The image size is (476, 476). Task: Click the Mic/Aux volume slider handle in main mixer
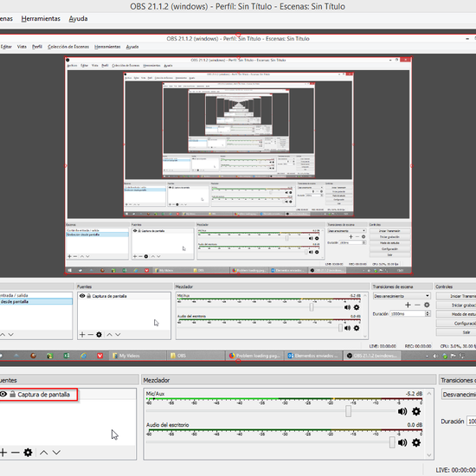(x=348, y=411)
